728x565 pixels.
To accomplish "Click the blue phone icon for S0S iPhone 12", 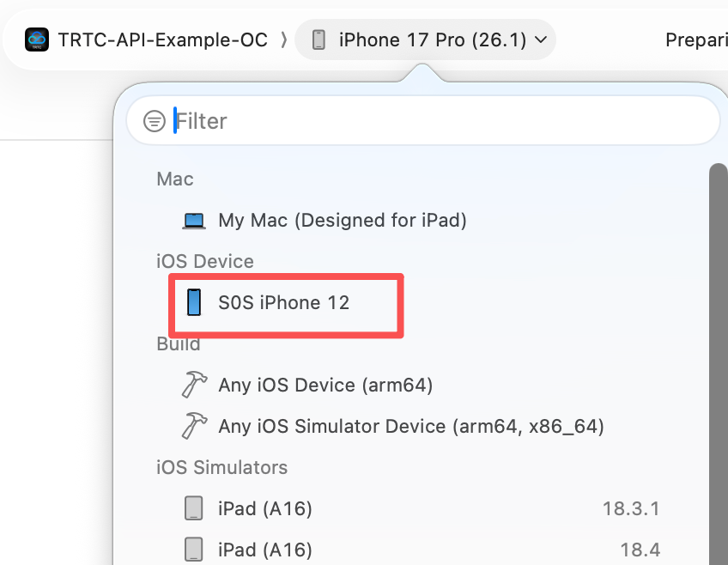I will click(x=194, y=302).
